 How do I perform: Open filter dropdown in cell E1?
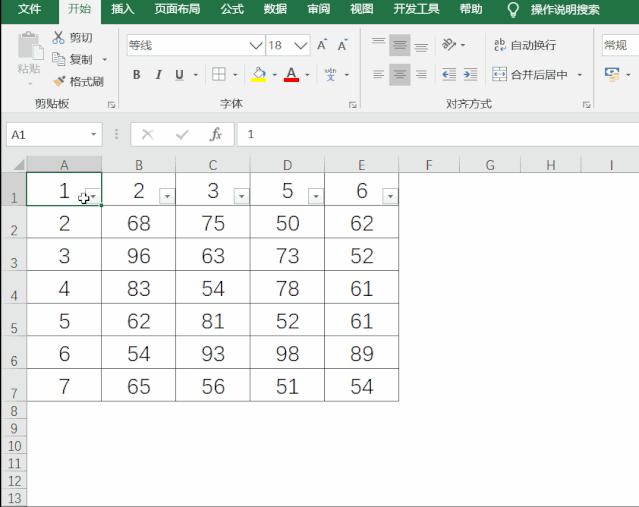coord(390,196)
